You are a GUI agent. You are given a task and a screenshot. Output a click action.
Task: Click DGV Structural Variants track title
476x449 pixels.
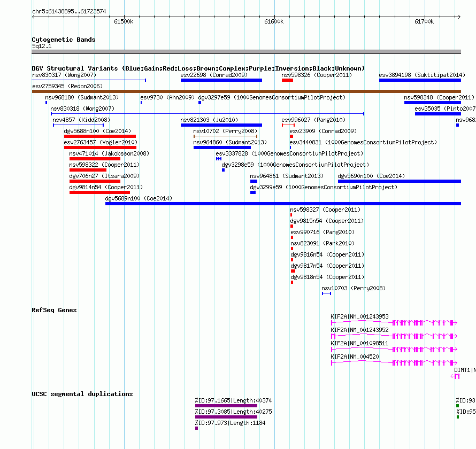[198, 68]
